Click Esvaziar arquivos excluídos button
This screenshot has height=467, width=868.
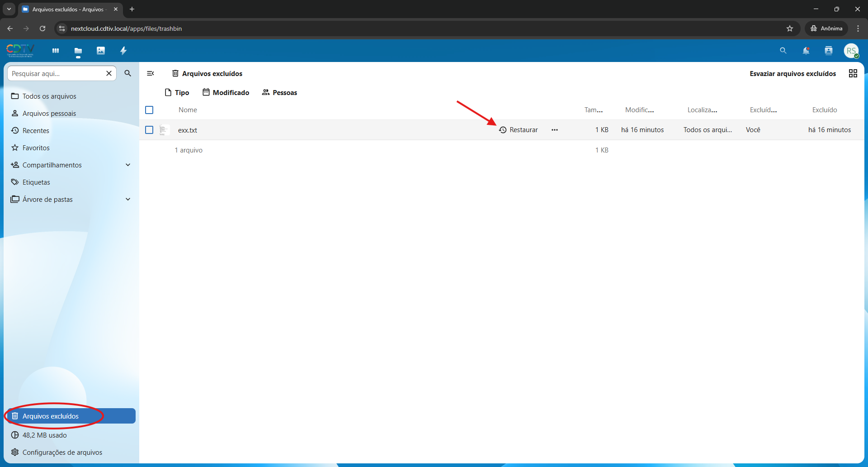coord(793,73)
